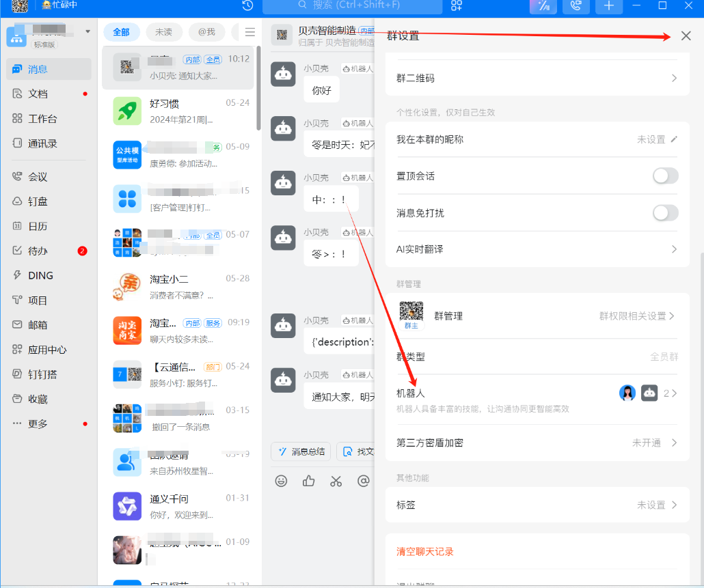The image size is (704, 588).
Task: Click the conversation list scrollbar
Action: coord(258,87)
